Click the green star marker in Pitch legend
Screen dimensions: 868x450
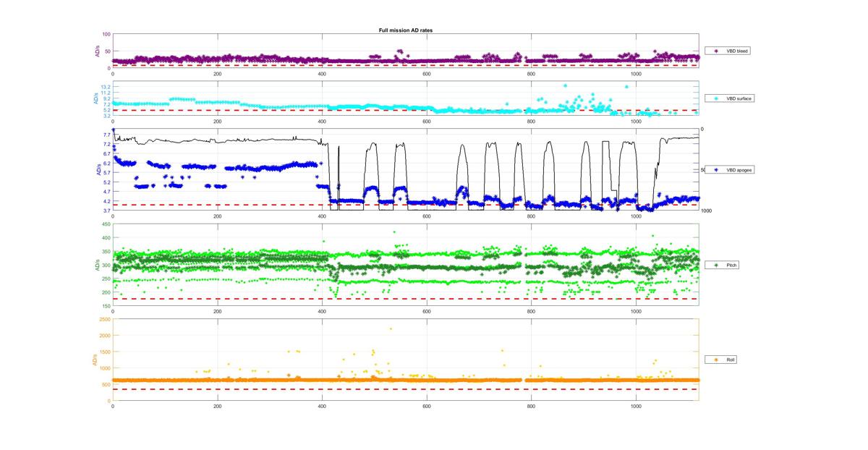click(x=716, y=266)
